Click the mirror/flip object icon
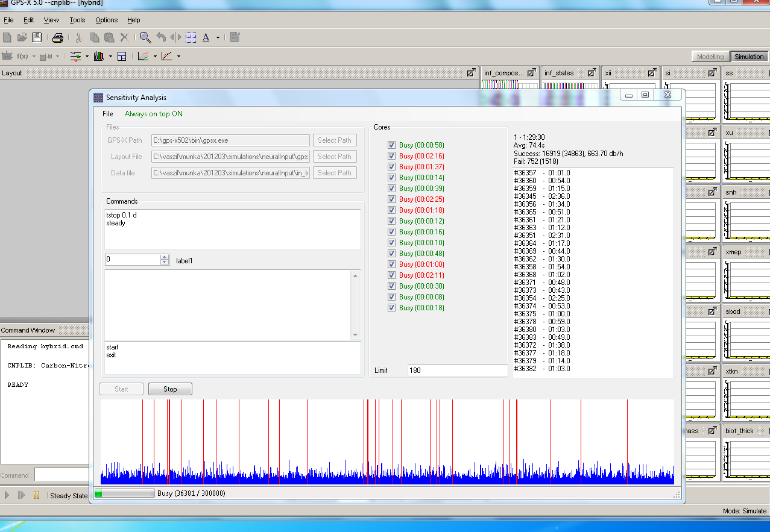The image size is (770, 532). (x=175, y=37)
